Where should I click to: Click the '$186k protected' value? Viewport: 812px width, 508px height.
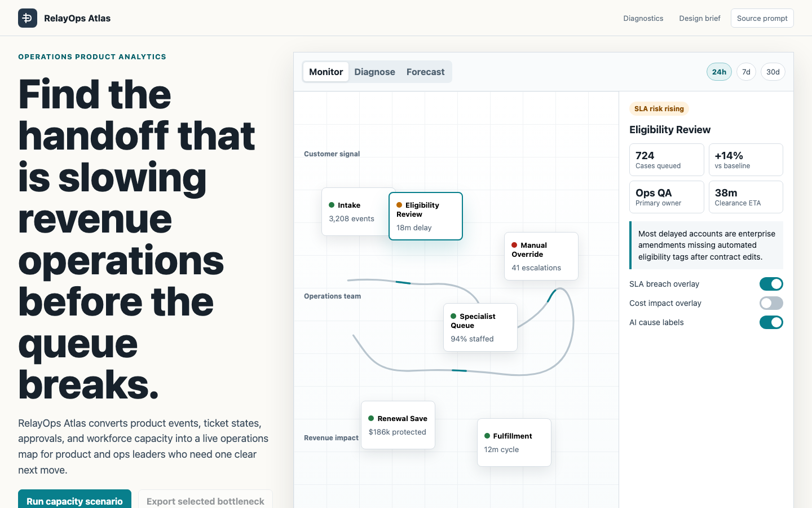point(397,432)
